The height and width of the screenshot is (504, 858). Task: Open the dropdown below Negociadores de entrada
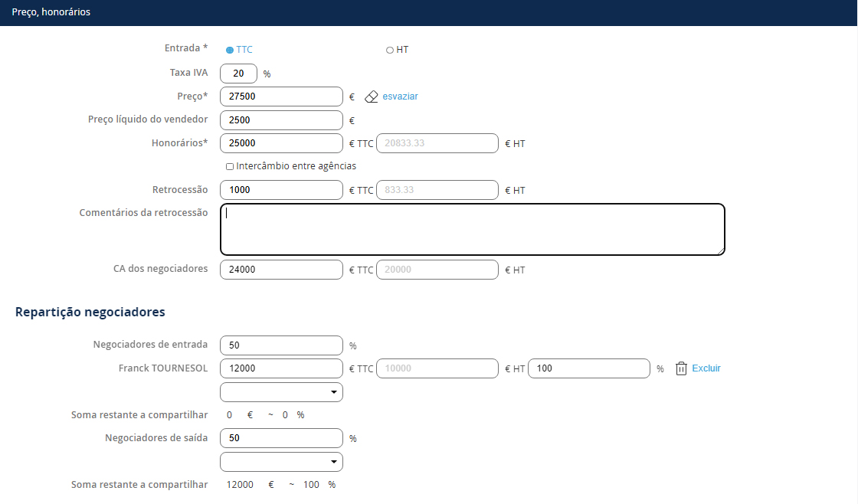[x=281, y=392]
